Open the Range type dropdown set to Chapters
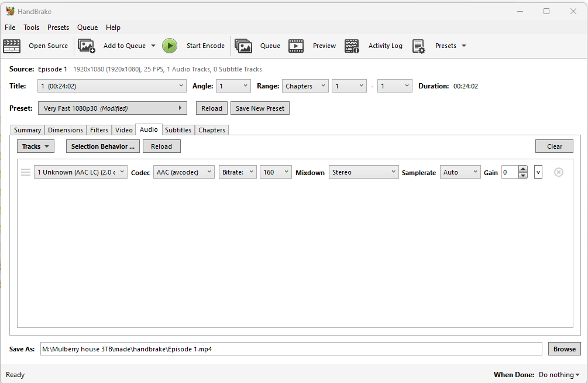 tap(305, 86)
